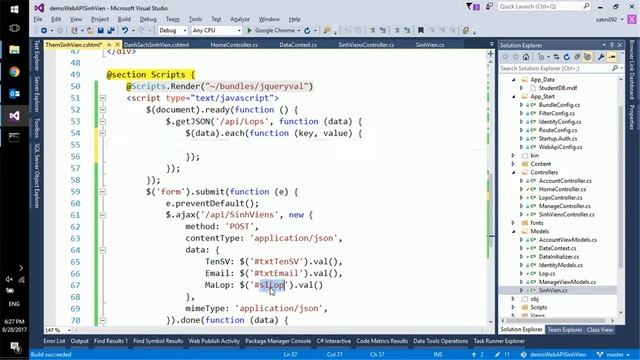Open Google Chrome browser target dropdown arrow
The width and height of the screenshot is (640, 360).
click(x=299, y=31)
